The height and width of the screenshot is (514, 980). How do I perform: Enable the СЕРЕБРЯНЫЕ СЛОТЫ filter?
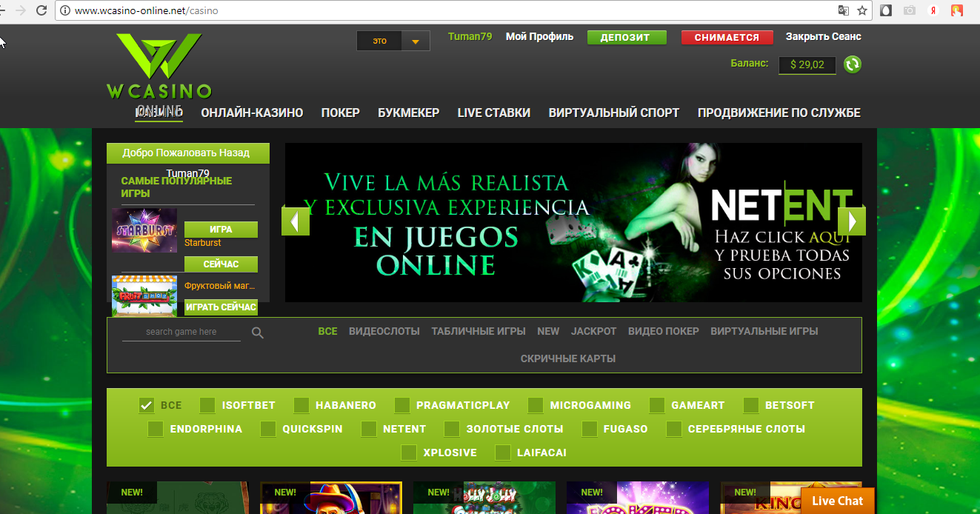pyautogui.click(x=674, y=429)
